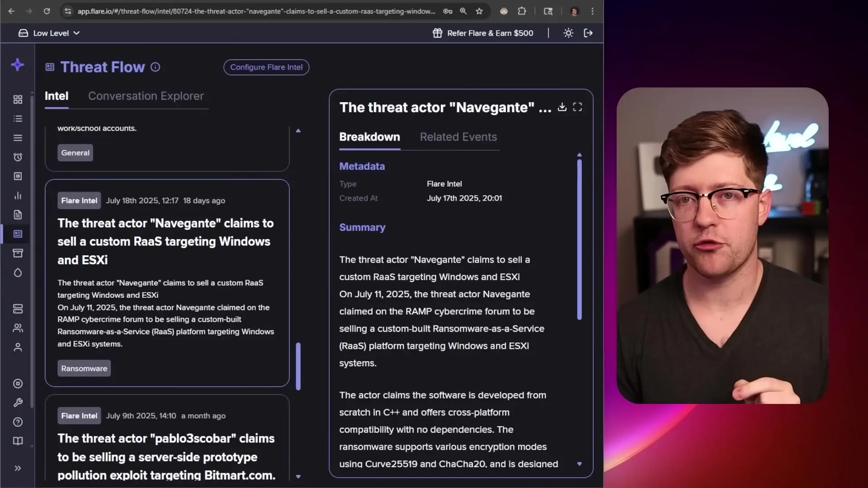Click the Chrome profile avatar
Image resolution: width=868 pixels, height=488 pixels.
point(575,11)
